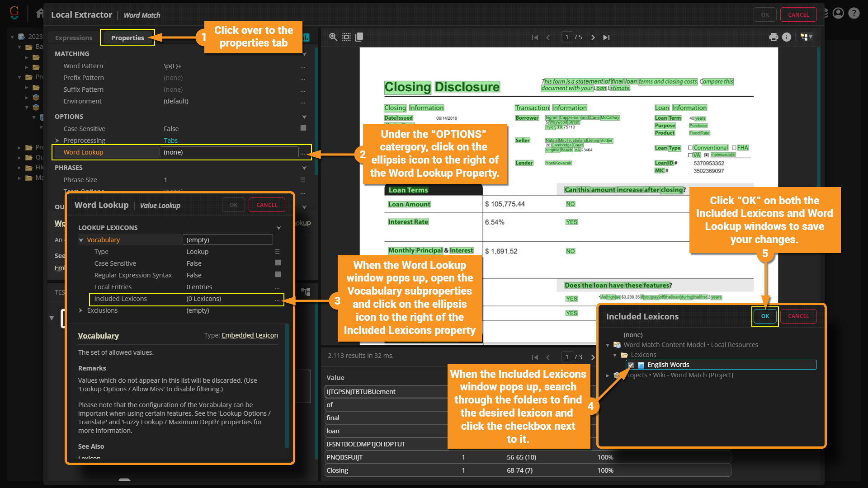Screen dimensions: 868x488
Task: Click the copy pages icon in viewer toolbar
Action: tap(359, 37)
